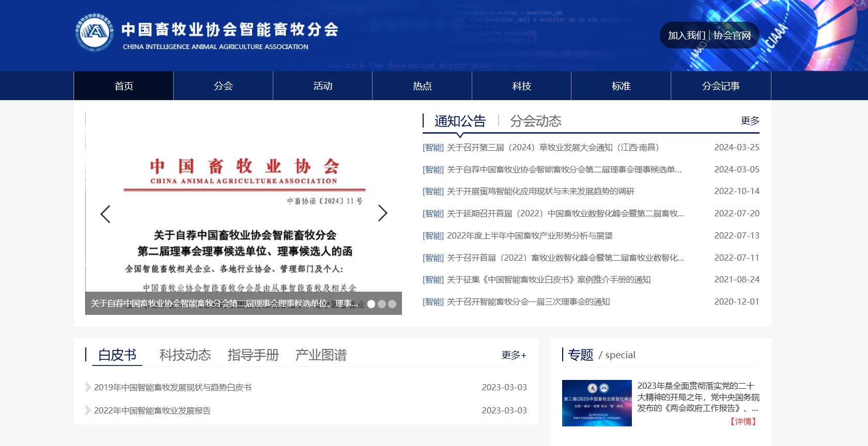This screenshot has height=446, width=868.
Task: Show the previous carousel slide arrow
Action: [x=105, y=214]
